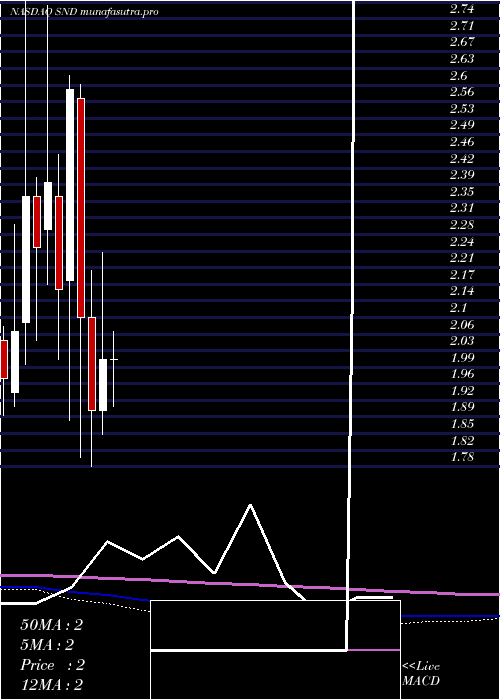Click the 2.53 price label

click(x=462, y=109)
